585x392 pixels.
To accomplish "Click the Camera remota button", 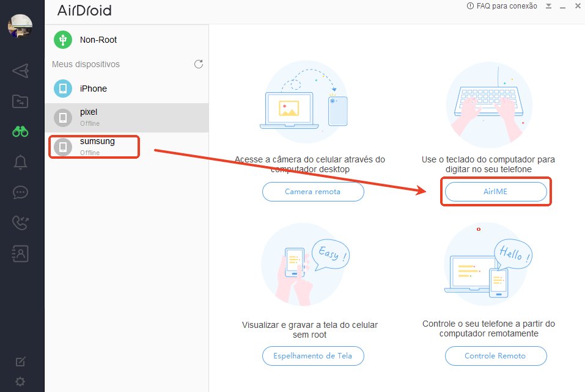I will (x=313, y=191).
